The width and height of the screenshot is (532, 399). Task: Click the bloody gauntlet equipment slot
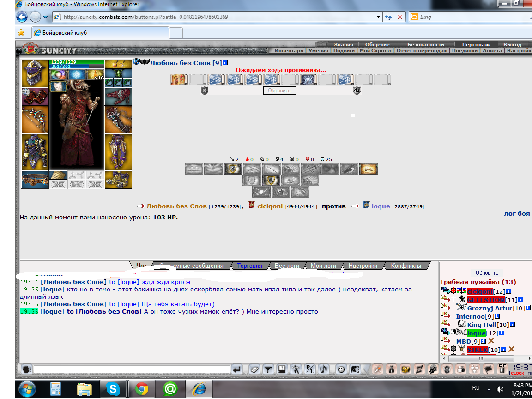click(118, 97)
